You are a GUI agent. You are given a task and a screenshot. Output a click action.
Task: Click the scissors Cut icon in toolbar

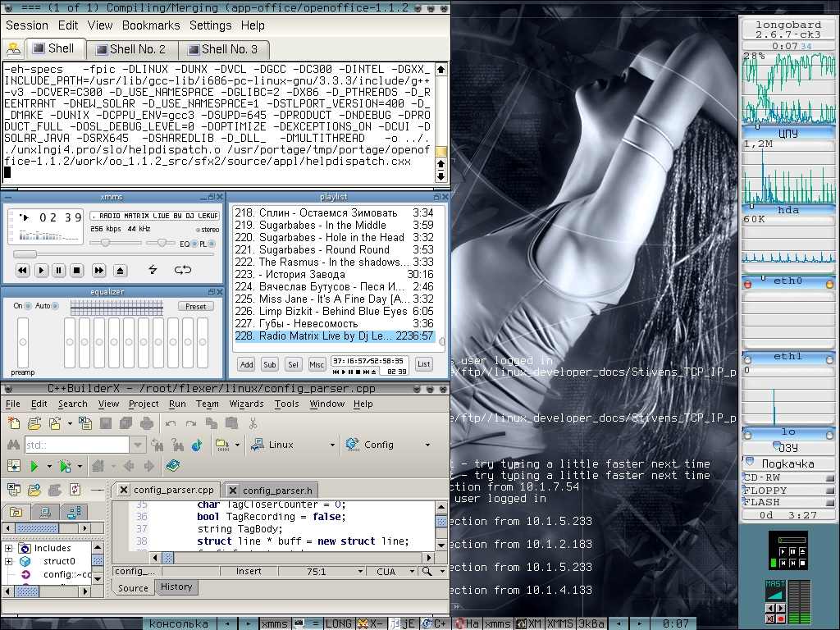click(253, 423)
